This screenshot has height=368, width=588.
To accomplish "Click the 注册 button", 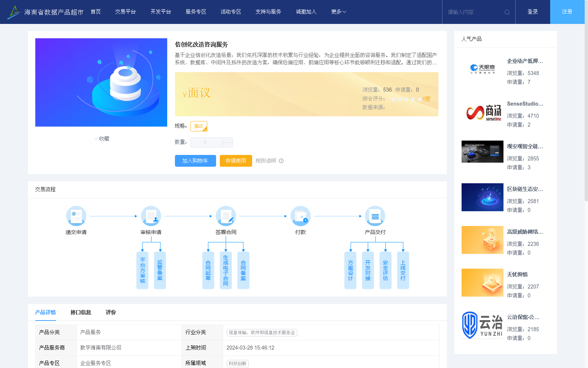I will point(567,12).
